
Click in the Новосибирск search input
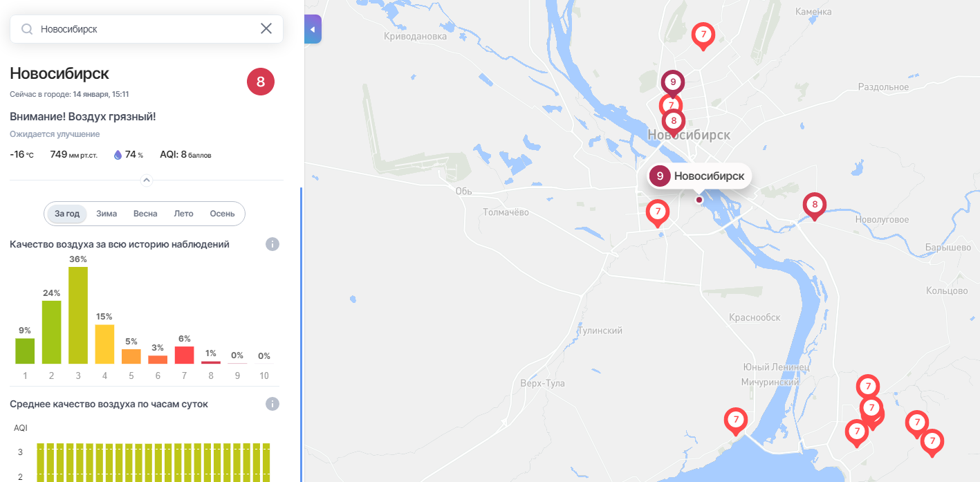[x=145, y=29]
